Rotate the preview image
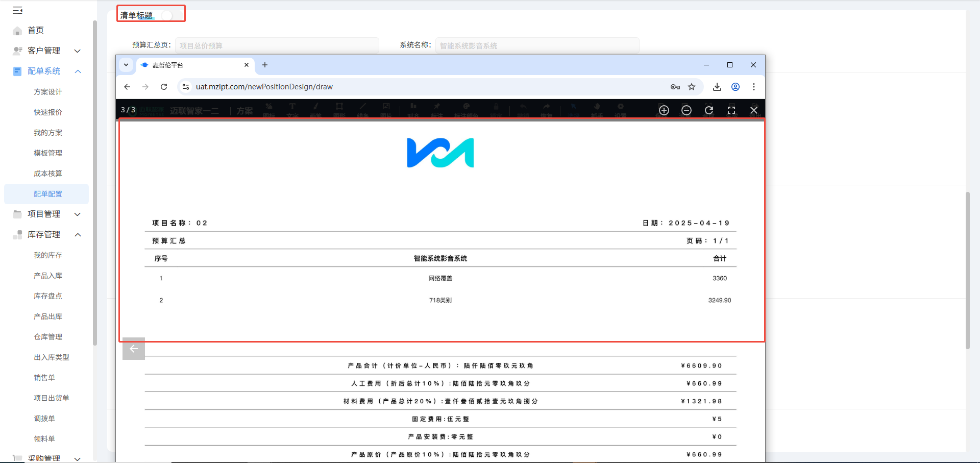980x463 pixels. (x=709, y=110)
